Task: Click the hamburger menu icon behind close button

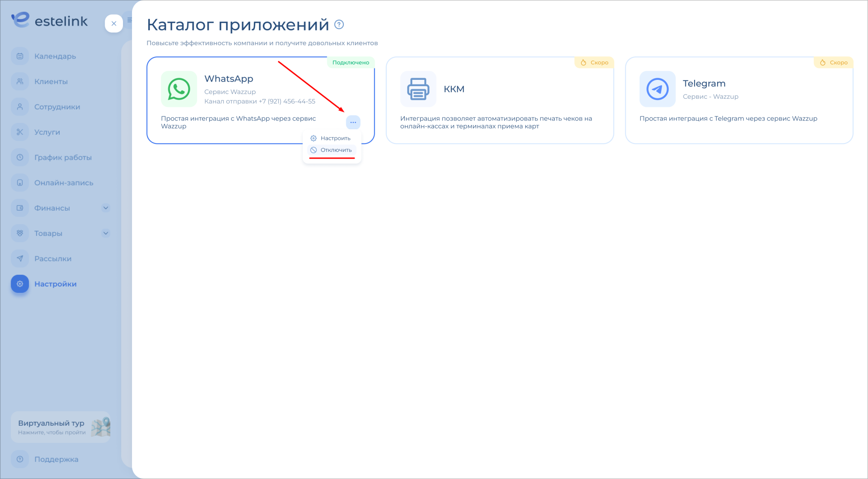Action: [129, 20]
